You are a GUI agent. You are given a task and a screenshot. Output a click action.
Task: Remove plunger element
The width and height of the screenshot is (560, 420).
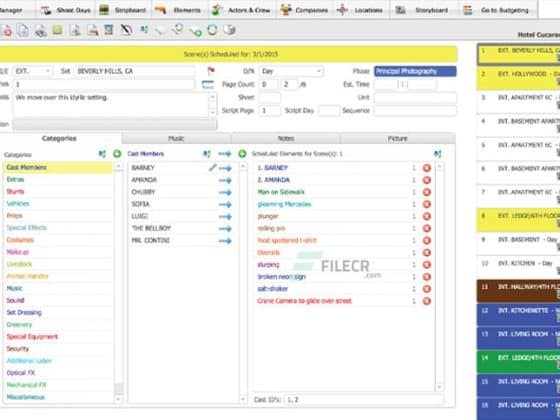[x=426, y=216]
